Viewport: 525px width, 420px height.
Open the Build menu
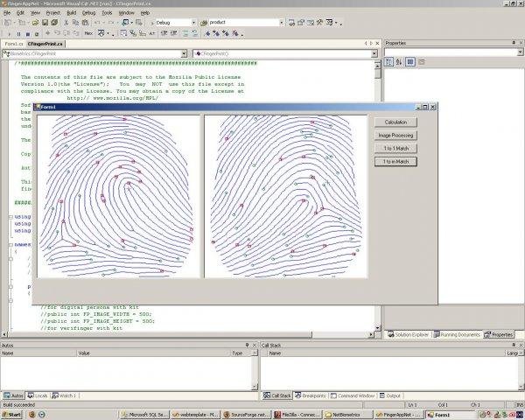(x=72, y=13)
